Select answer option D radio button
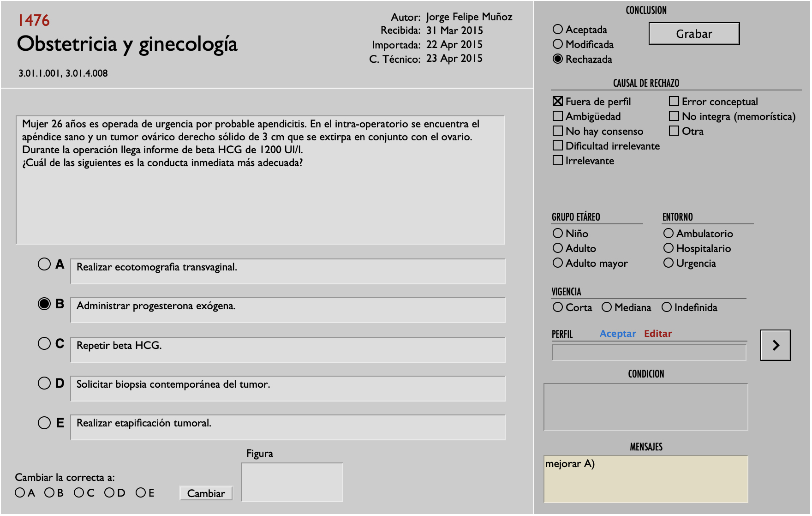The width and height of the screenshot is (812, 516). click(x=44, y=383)
